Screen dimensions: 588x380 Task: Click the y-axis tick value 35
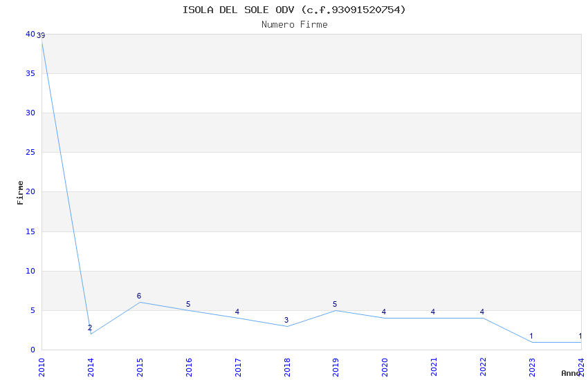click(x=30, y=73)
